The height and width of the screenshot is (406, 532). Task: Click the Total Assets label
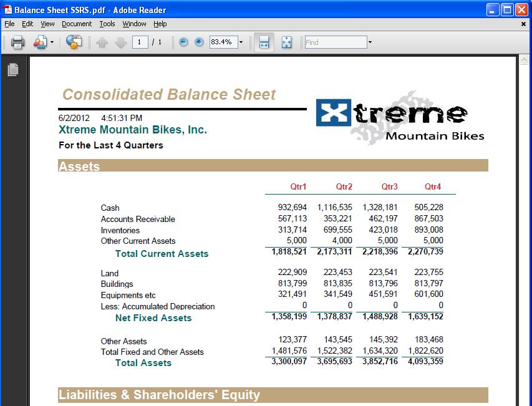[143, 363]
